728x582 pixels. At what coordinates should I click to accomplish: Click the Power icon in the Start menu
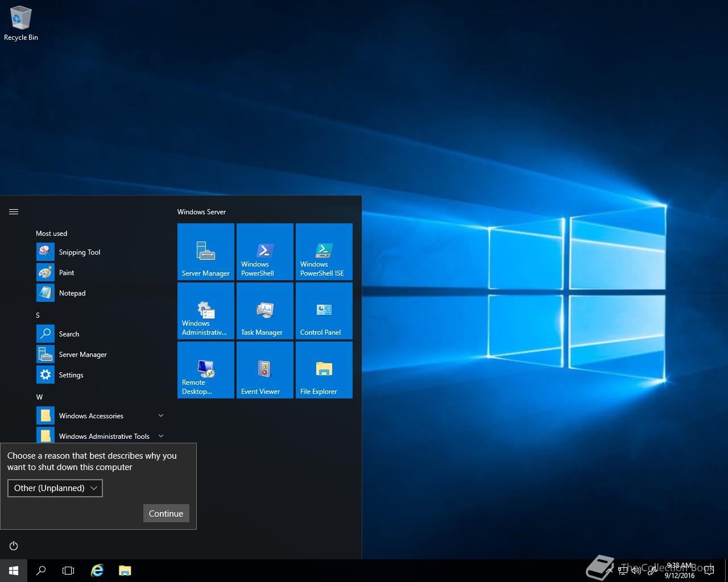click(14, 546)
